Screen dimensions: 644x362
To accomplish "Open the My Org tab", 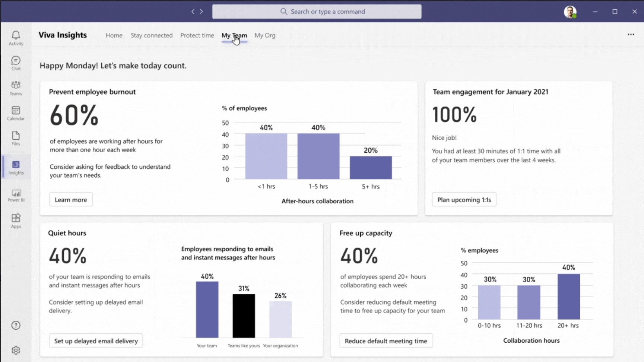I will [x=265, y=35].
